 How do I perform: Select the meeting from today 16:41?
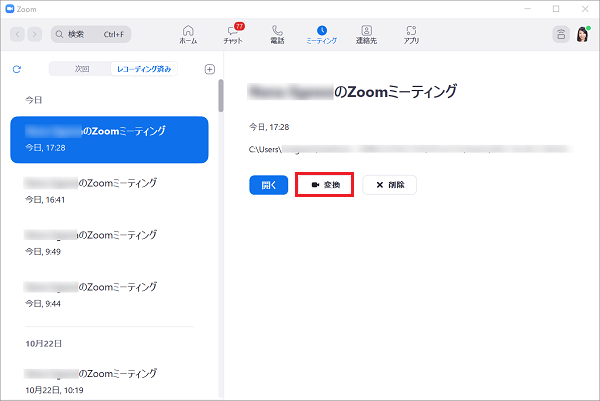tap(109, 191)
